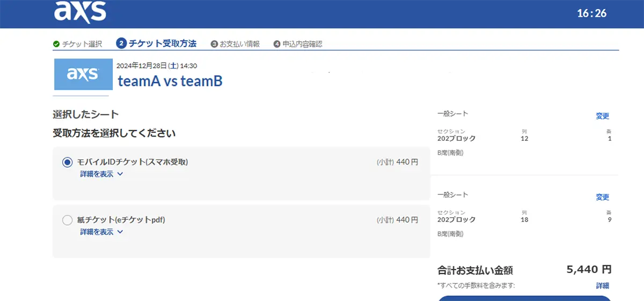Click the step 2 circle icon

tap(121, 44)
